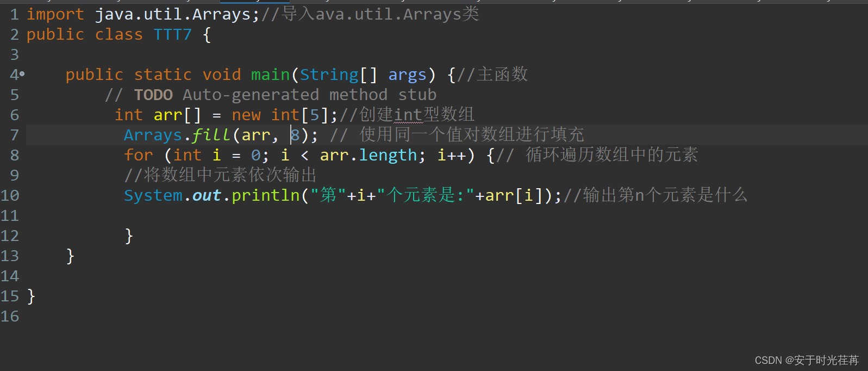868x371 pixels.
Task: Click the 'import' keyword on line 1
Action: pyautogui.click(x=55, y=14)
